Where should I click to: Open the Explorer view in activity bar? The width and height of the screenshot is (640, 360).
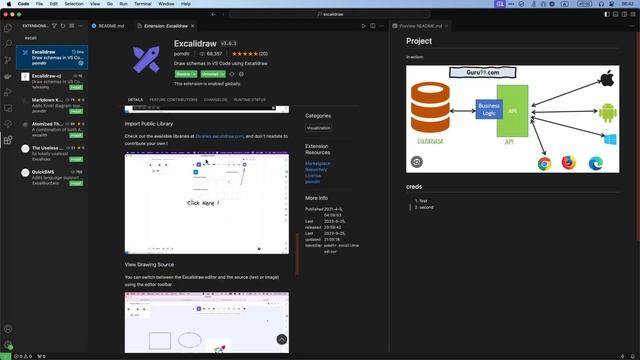[x=8, y=28]
